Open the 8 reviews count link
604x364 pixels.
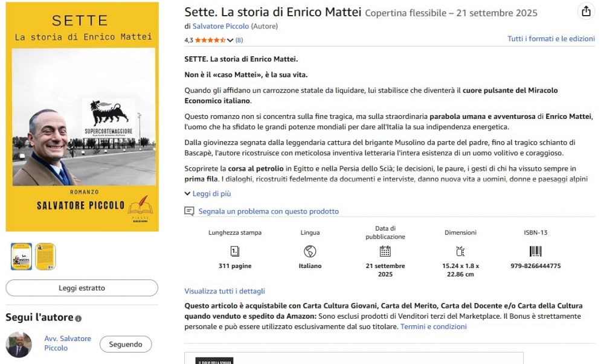click(x=239, y=40)
